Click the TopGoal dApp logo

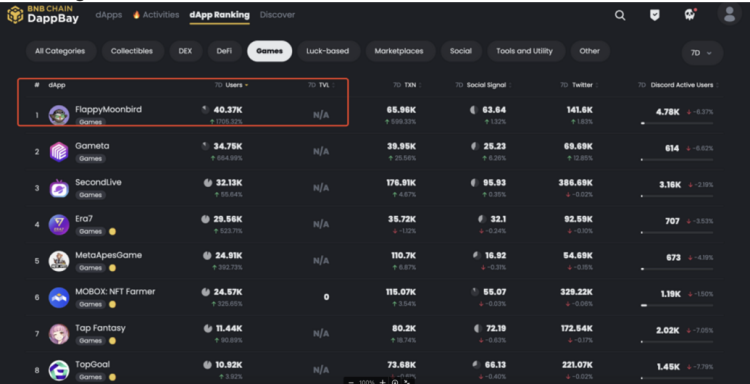tap(59, 370)
